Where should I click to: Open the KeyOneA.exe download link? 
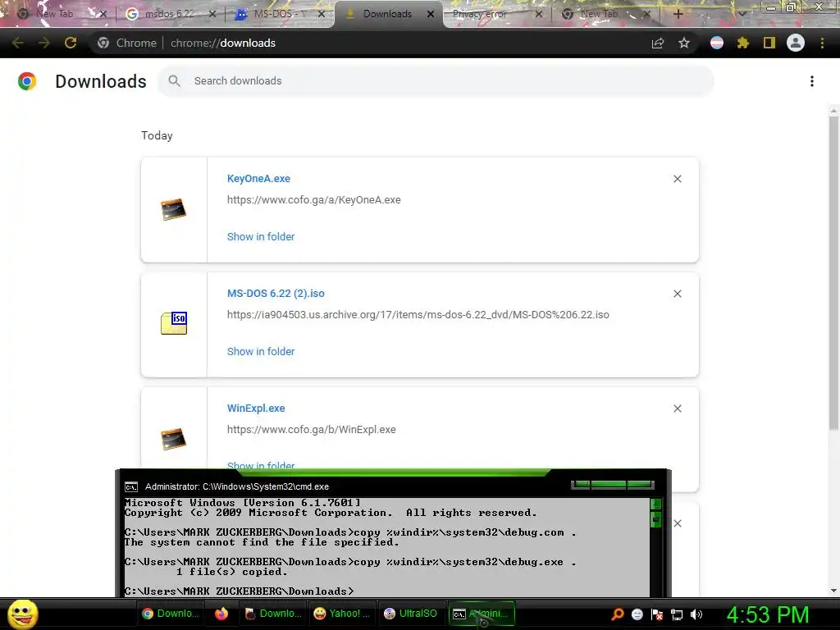click(258, 178)
